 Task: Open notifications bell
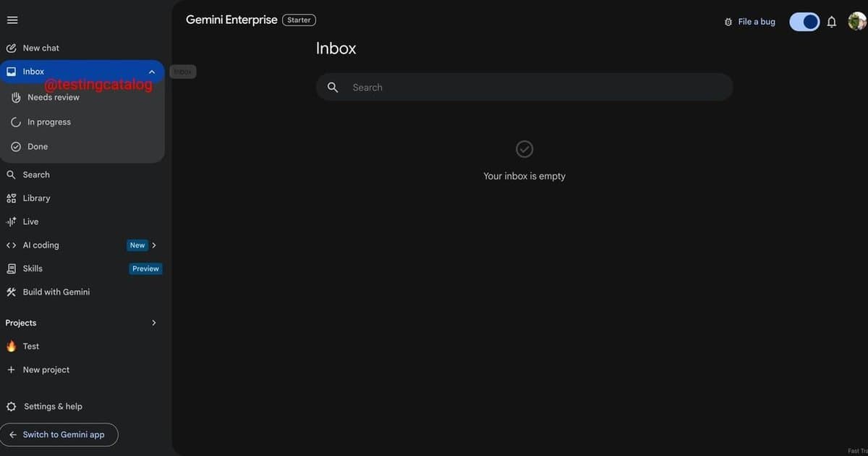pos(832,22)
